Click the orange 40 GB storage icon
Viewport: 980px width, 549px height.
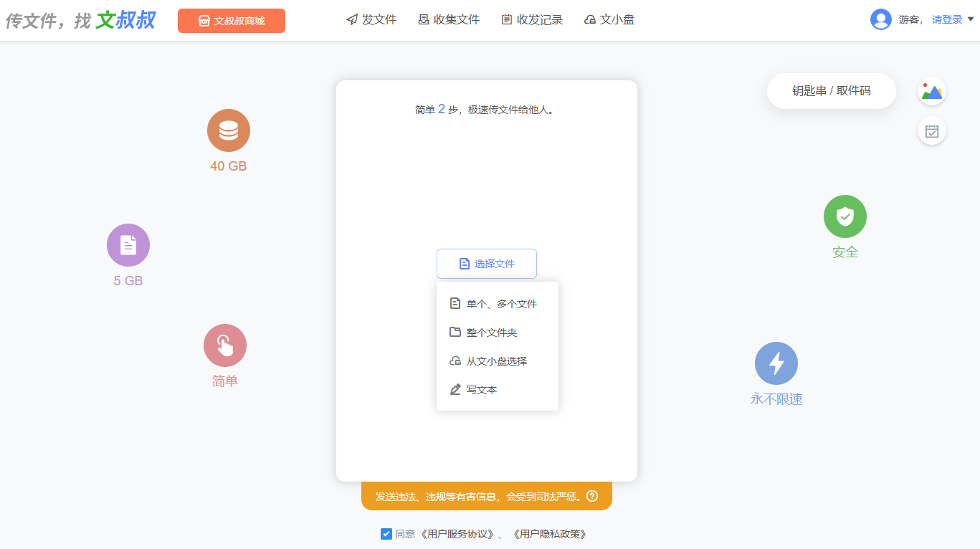point(229,130)
